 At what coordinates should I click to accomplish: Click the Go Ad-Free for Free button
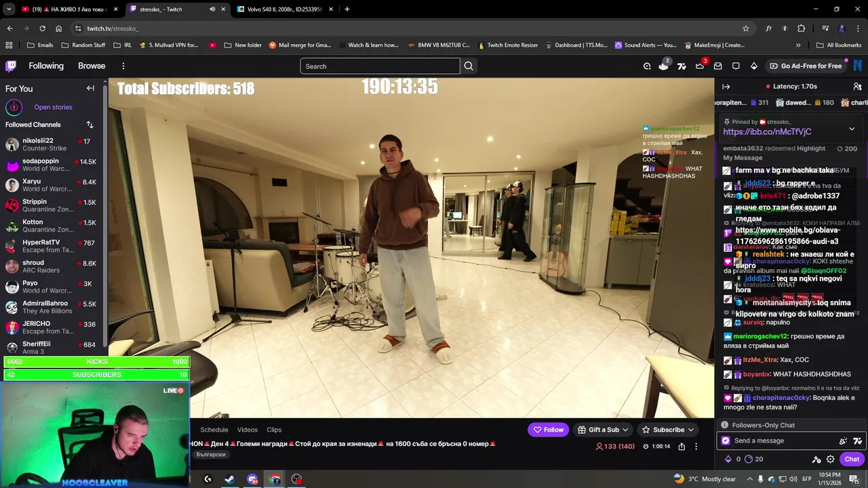click(x=805, y=66)
